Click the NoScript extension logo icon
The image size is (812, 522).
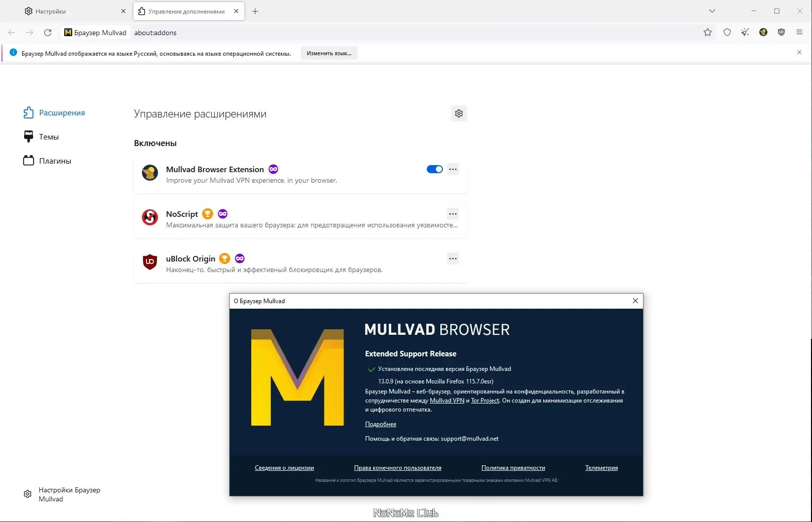(x=150, y=217)
